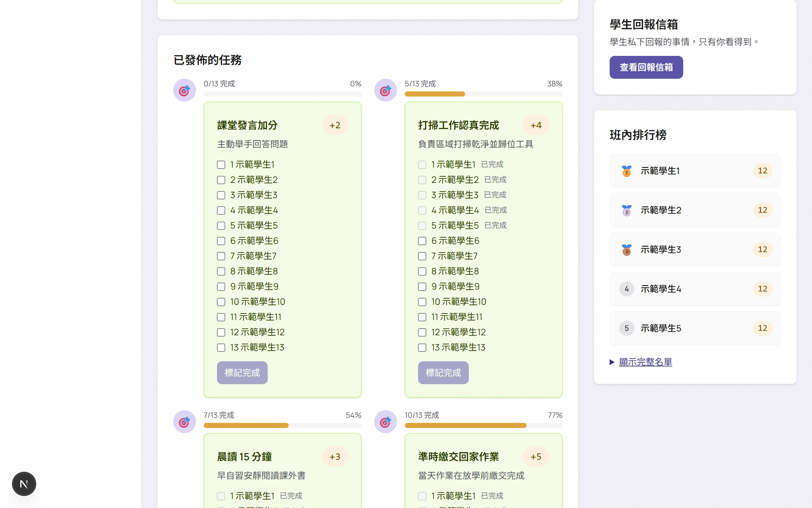Click target icon beside 課堂發言加分 task
This screenshot has width=812, height=508.
pos(184,90)
